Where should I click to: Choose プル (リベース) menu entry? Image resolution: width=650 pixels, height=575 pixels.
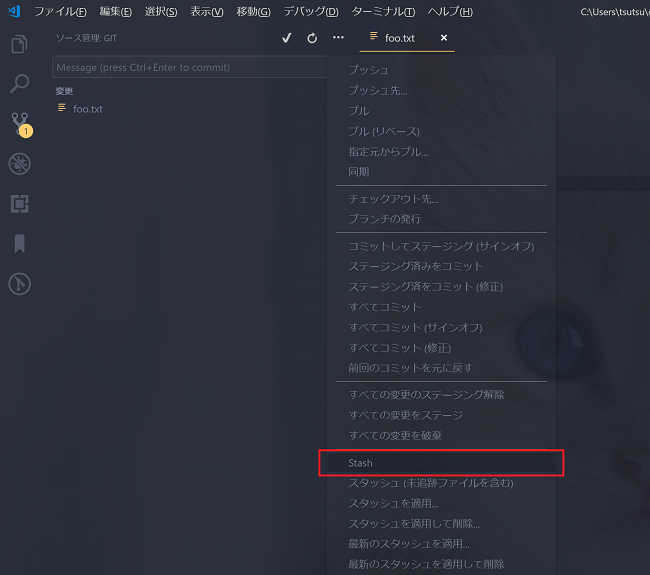pyautogui.click(x=441, y=131)
